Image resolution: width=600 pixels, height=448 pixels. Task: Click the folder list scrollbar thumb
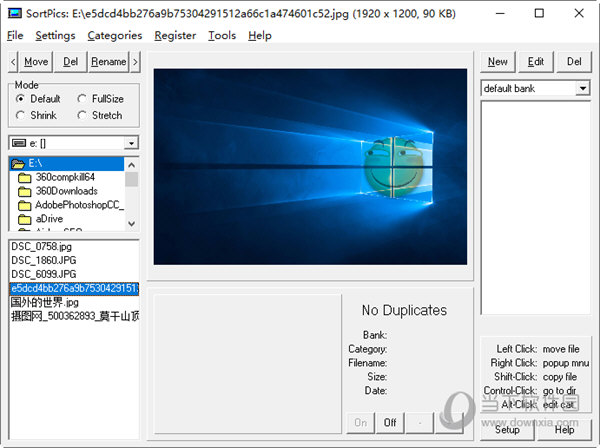click(131, 179)
